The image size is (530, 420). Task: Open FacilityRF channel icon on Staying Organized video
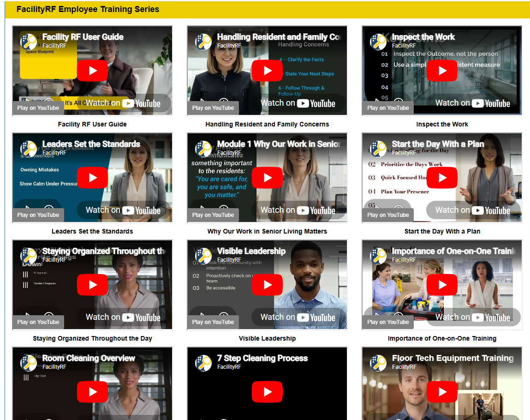pyautogui.click(x=29, y=256)
